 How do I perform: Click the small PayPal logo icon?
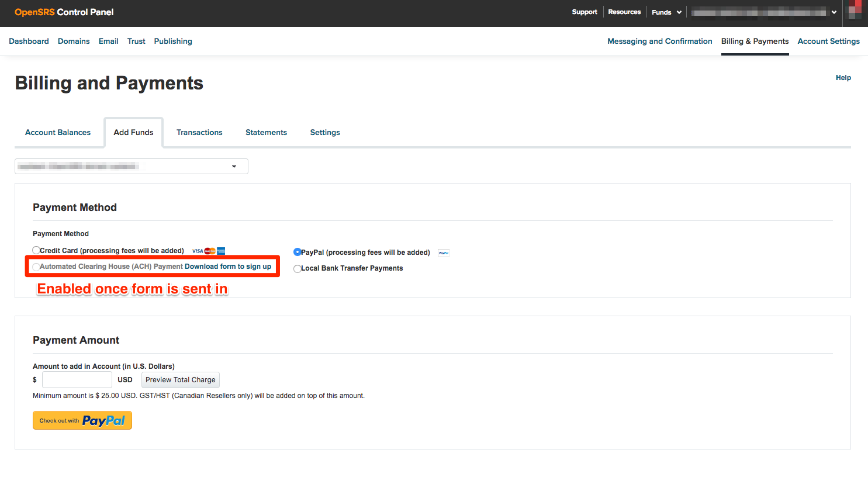pos(444,253)
